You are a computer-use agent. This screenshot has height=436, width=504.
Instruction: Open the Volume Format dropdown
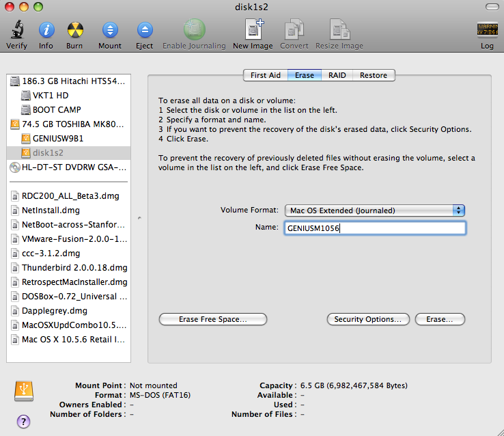pos(375,210)
